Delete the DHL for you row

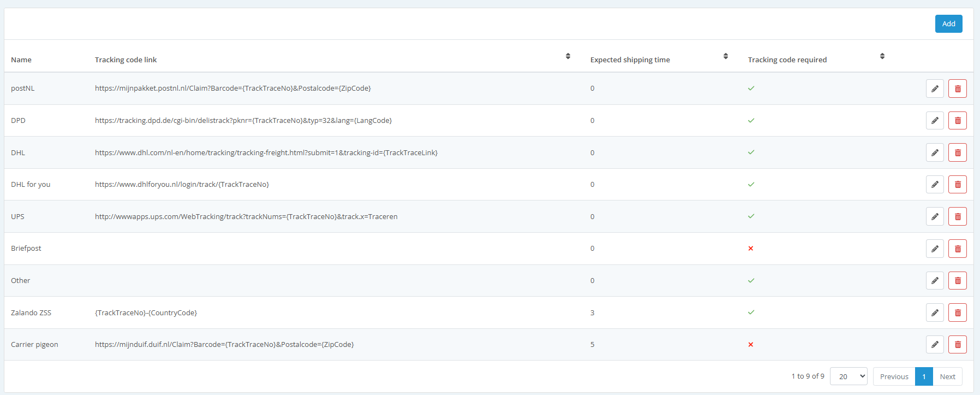coord(958,184)
